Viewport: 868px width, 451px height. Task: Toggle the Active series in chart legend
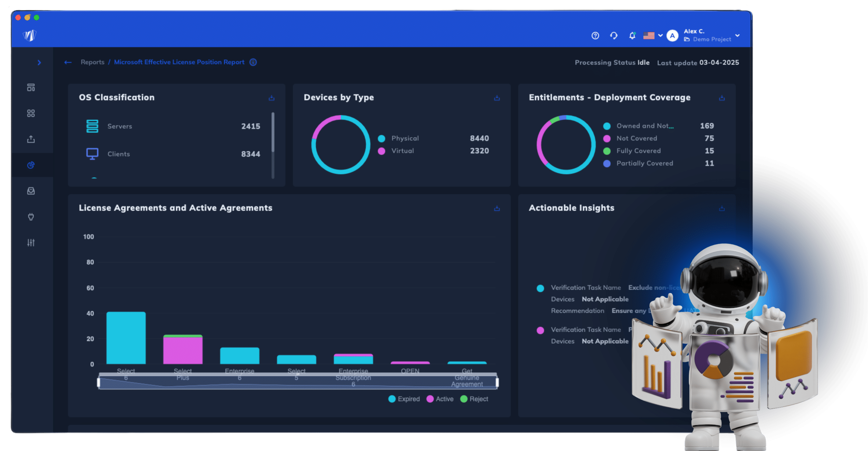440,399
